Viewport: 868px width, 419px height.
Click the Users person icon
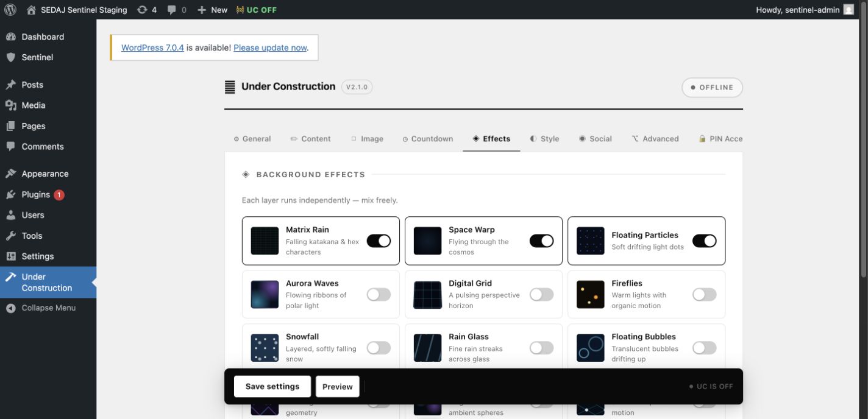pyautogui.click(x=10, y=215)
